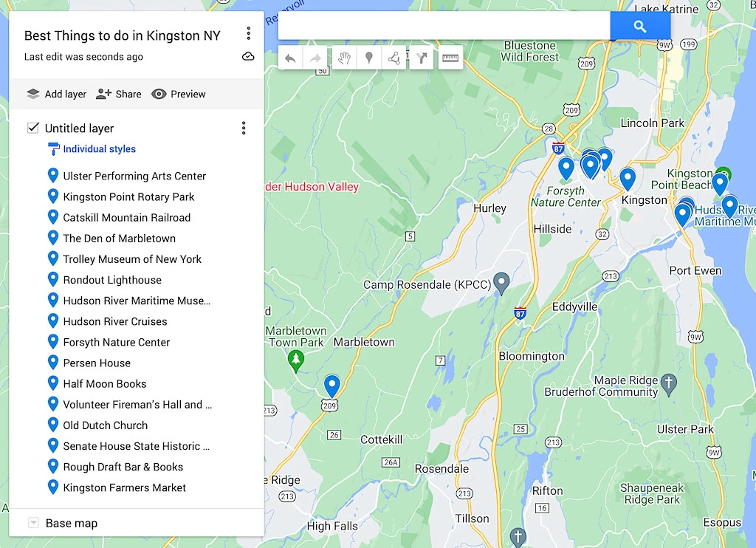Open the map title options menu
This screenshot has height=548, width=756.
[x=249, y=33]
